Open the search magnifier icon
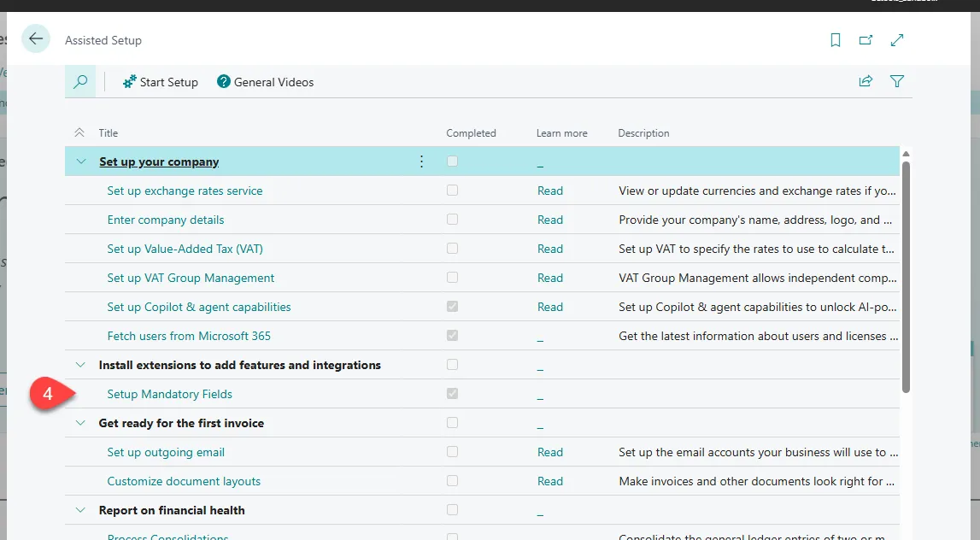This screenshot has height=540, width=980. coord(80,82)
